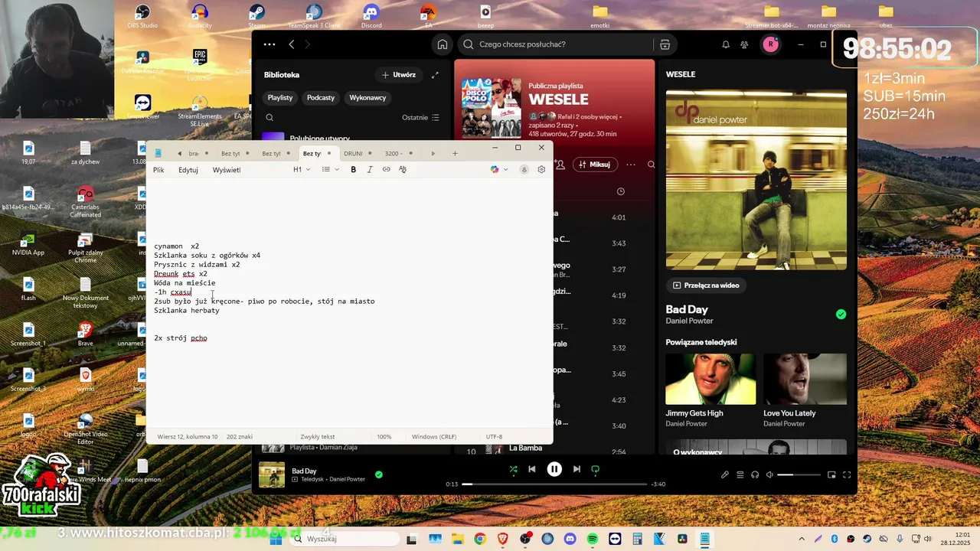Screen dimensions: 980x551
Task: Filter library by Wykonawcy chip
Action: click(367, 98)
